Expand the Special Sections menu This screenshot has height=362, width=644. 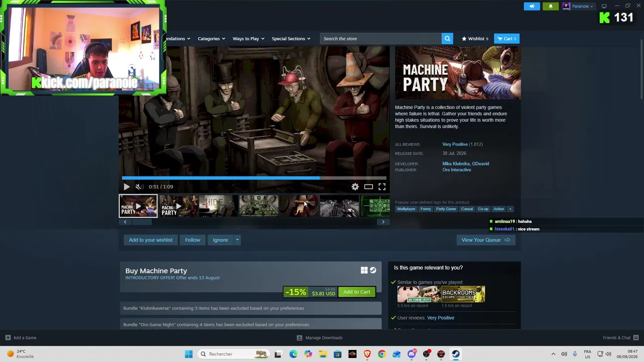click(x=291, y=39)
